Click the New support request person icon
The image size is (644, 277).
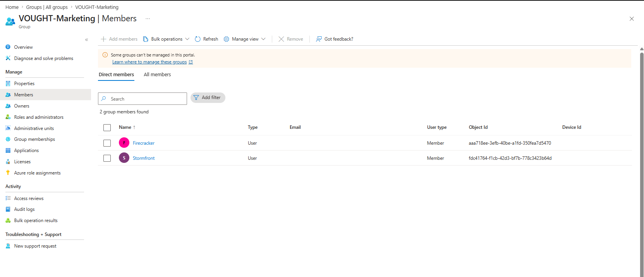click(x=8, y=246)
